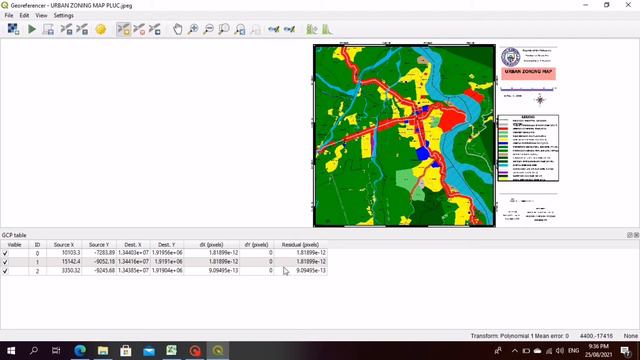The image size is (640, 360).
Task: Click Zoom to Layer icon
Action: [224, 29]
